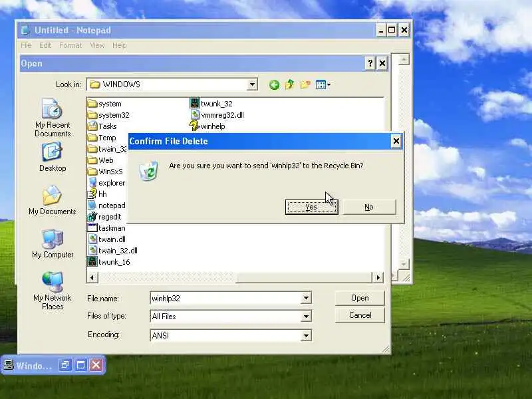This screenshot has height=399, width=532.
Task: Select the Tasks folder
Action: coord(102,126)
